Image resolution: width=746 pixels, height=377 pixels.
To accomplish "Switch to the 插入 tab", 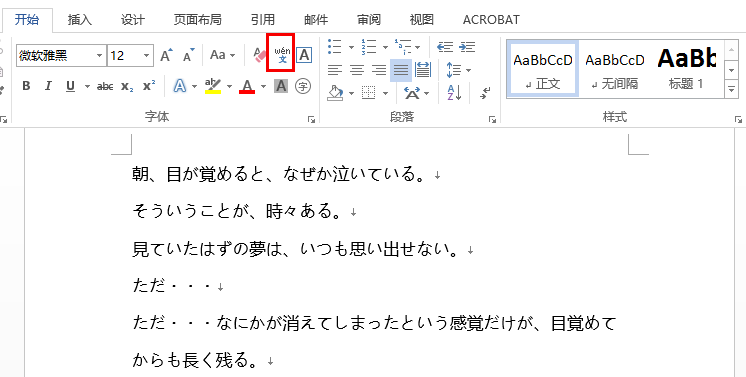I will [79, 20].
